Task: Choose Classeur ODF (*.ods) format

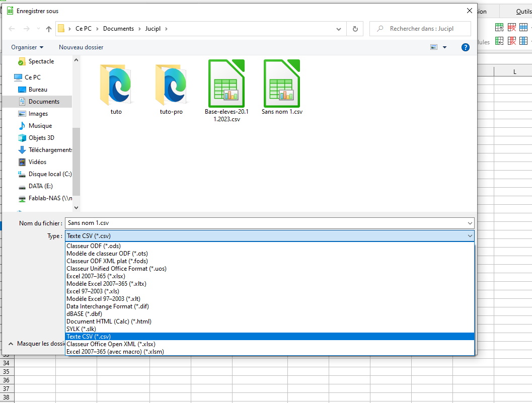Action: tap(94, 246)
